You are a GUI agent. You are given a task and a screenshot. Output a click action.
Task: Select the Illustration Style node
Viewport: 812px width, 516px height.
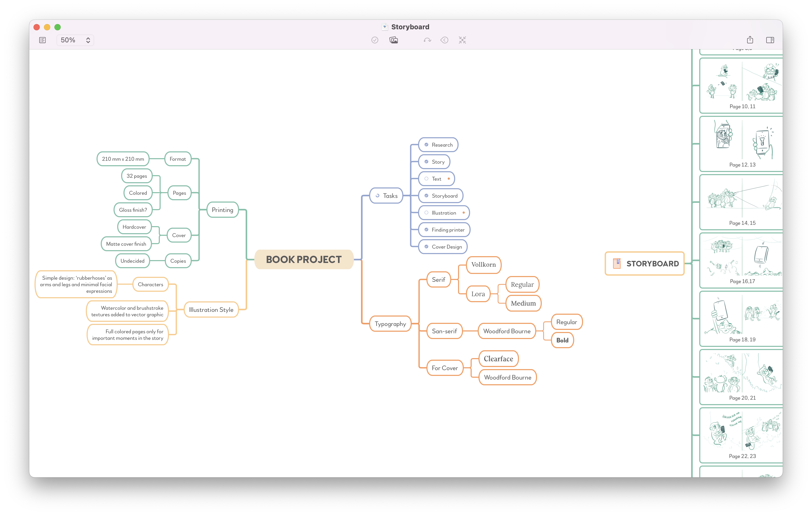pos(211,309)
